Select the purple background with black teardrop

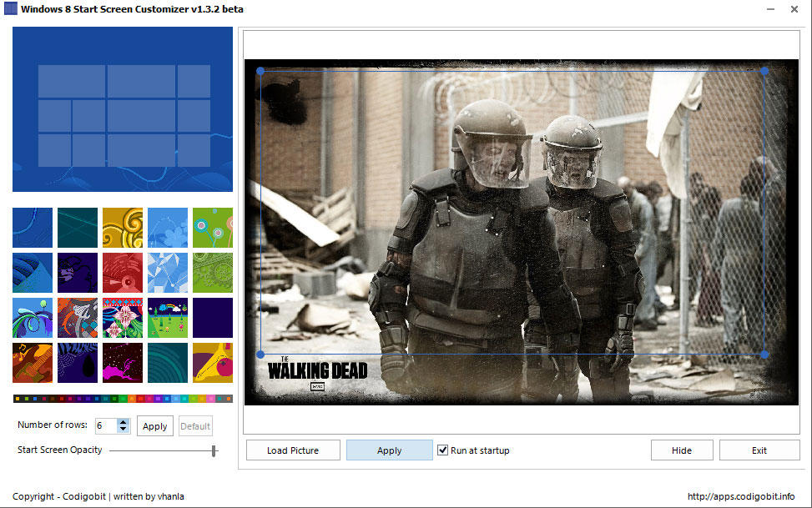77,363
